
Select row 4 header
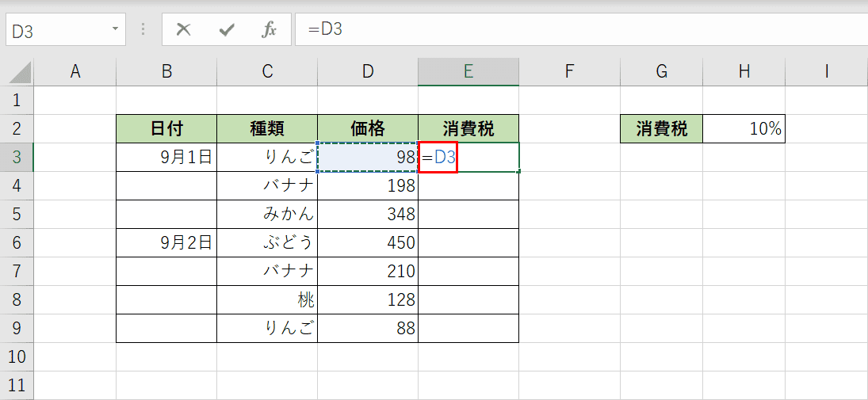(17, 186)
